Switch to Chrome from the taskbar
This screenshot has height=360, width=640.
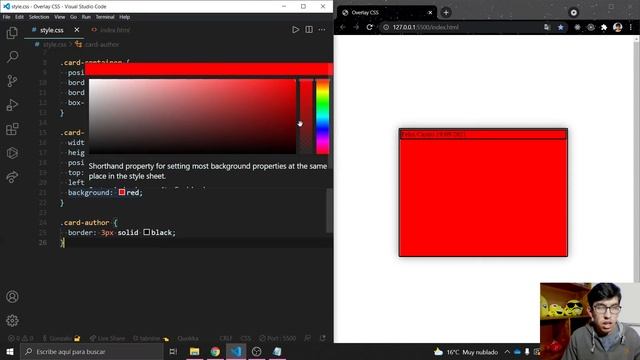click(215, 351)
